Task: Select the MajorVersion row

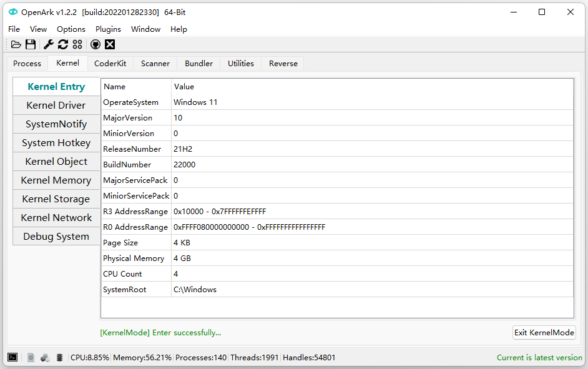Action: (337, 118)
